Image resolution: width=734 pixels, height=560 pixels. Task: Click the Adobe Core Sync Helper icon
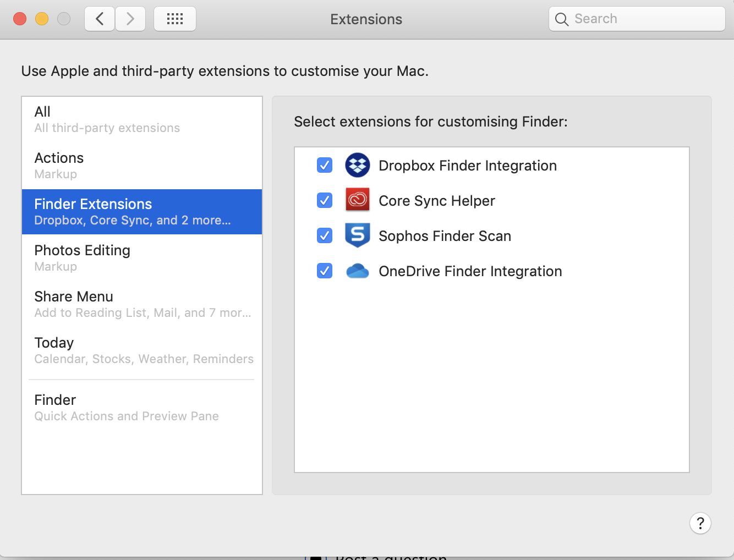click(x=358, y=200)
